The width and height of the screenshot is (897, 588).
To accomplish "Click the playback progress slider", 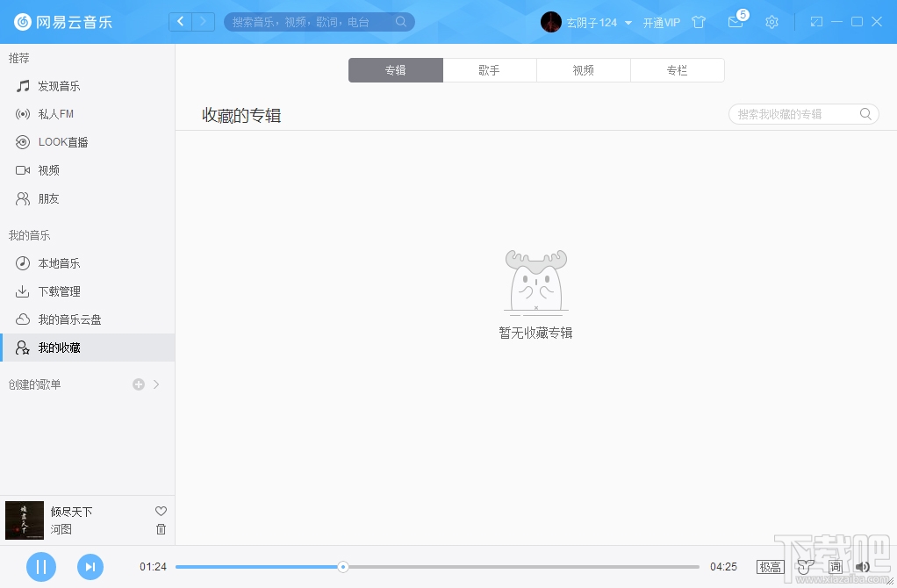I will tap(342, 567).
